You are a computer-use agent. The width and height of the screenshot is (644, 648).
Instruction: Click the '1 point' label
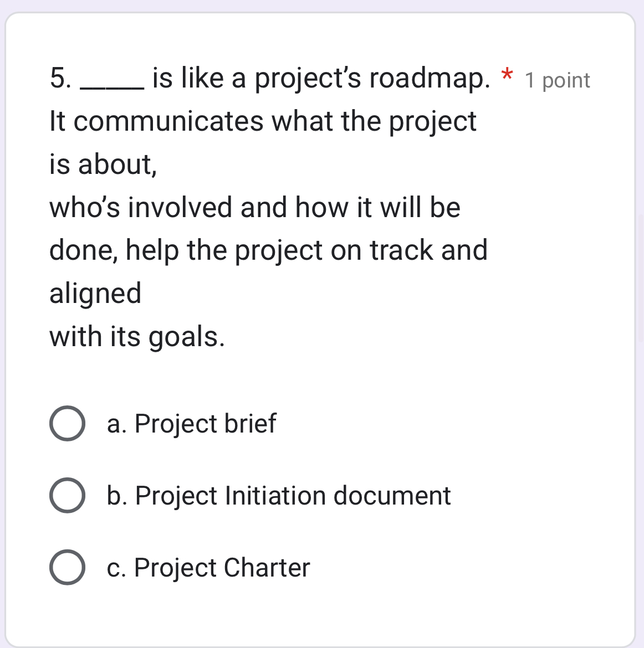click(557, 80)
